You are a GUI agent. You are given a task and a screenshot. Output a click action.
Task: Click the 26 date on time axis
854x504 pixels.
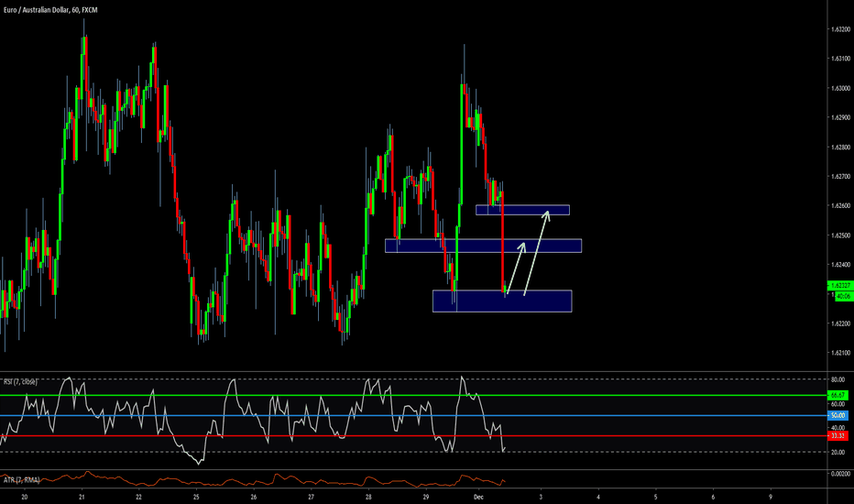(x=254, y=497)
